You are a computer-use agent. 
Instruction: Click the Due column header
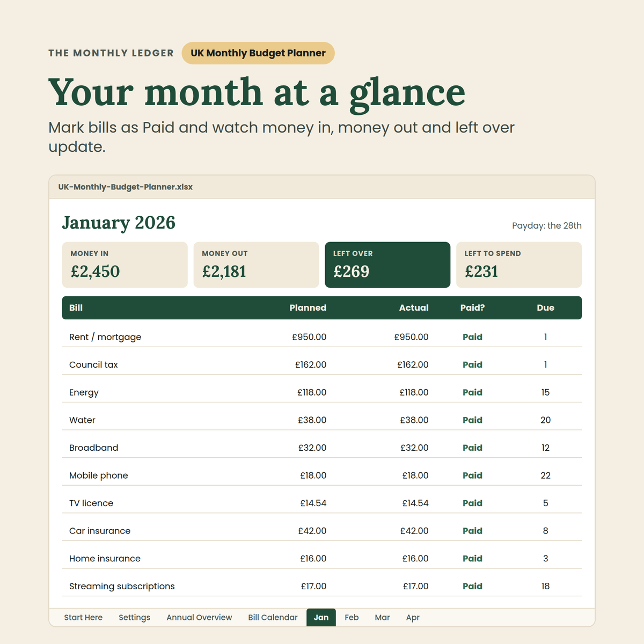545,308
